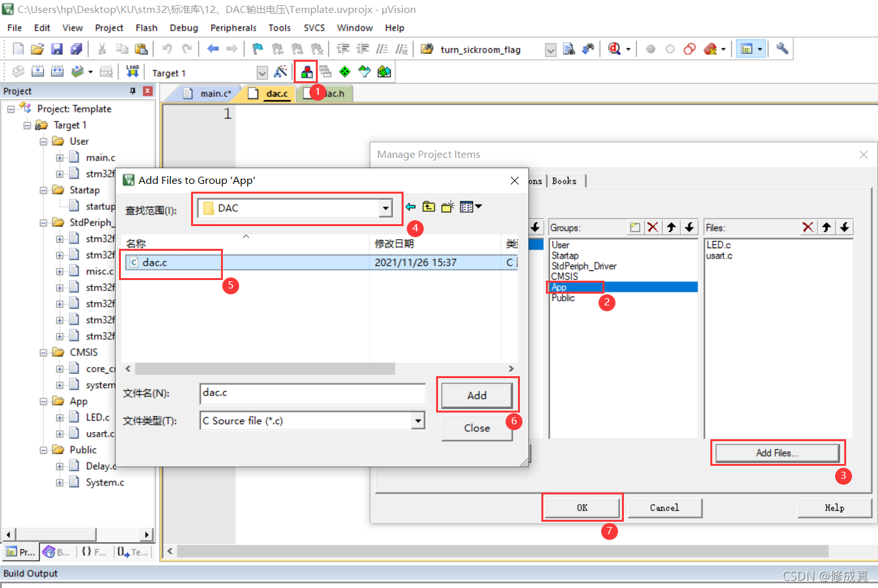This screenshot has height=588, width=878.
Task: Collapse the User group in project tree
Action: [x=44, y=142]
